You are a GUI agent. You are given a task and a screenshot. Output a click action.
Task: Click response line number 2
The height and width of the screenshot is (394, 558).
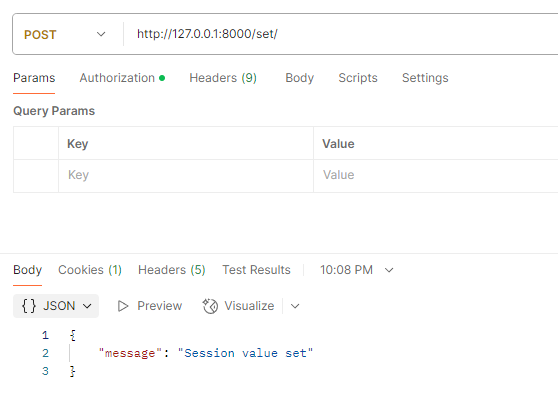45,353
